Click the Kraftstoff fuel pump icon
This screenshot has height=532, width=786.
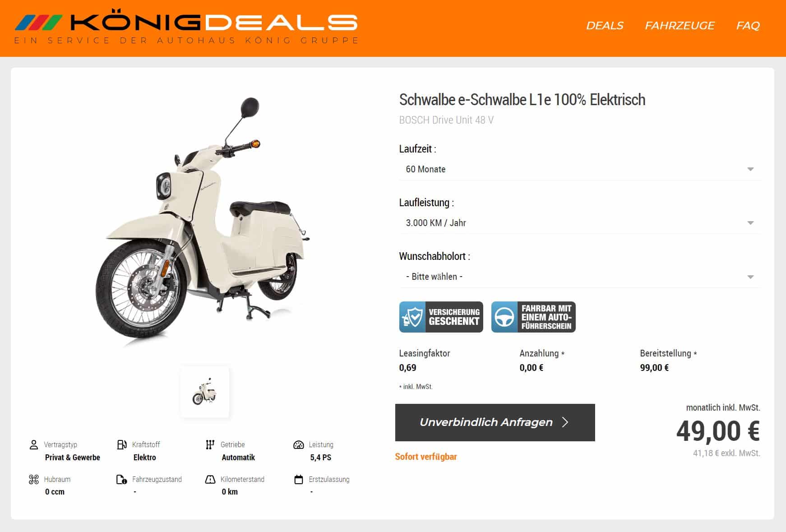point(122,444)
